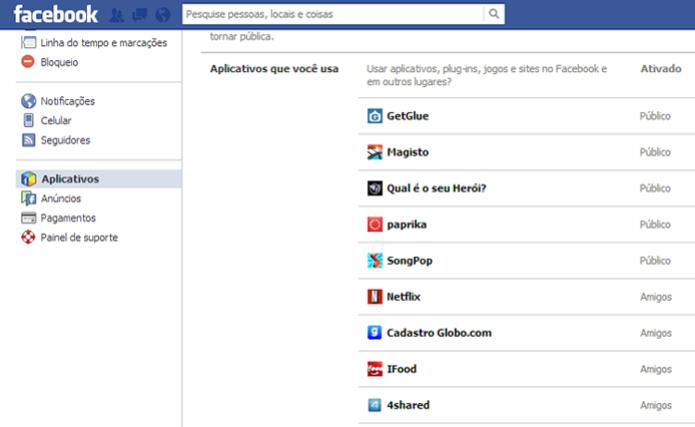The image size is (695, 427).
Task: Open Anúncios settings
Action: tap(61, 198)
